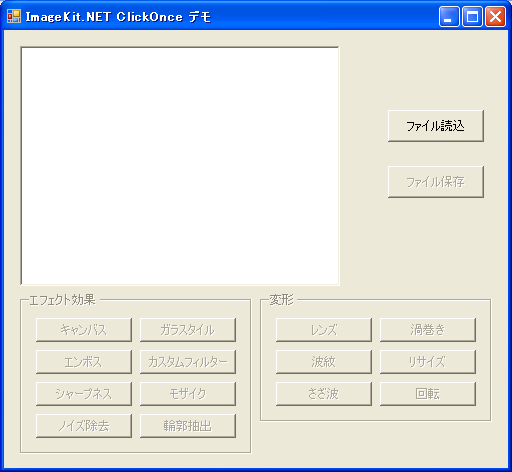Apply the 渦巻き transform
This screenshot has width=512, height=472.
[428, 330]
